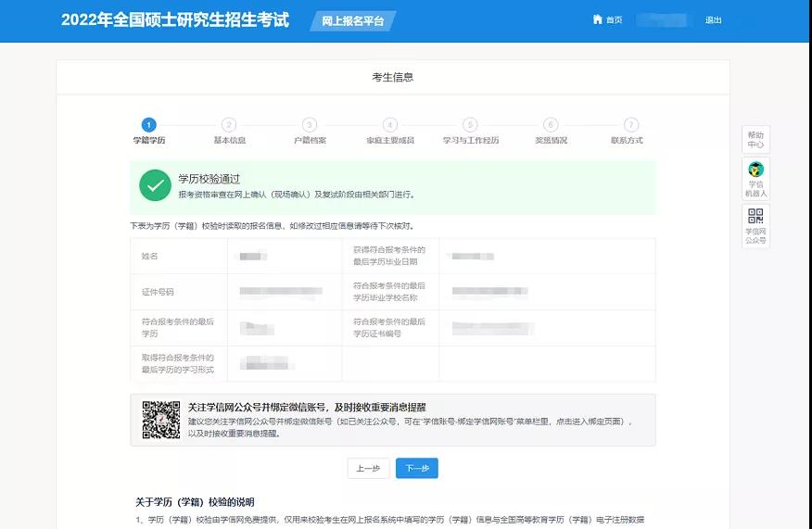Click the blurred 证件号码 value cell
812x529 pixels.
point(285,292)
